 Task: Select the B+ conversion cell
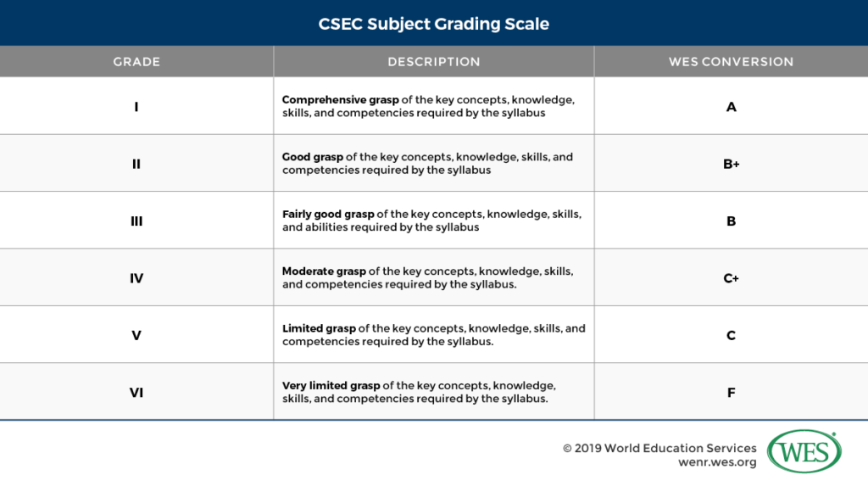pyautogui.click(x=731, y=164)
